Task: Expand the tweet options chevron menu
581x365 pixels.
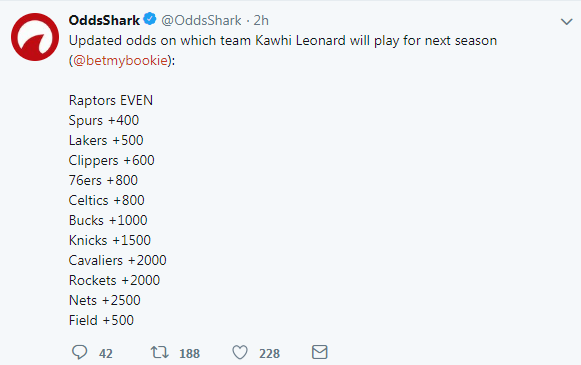Action: pos(567,22)
